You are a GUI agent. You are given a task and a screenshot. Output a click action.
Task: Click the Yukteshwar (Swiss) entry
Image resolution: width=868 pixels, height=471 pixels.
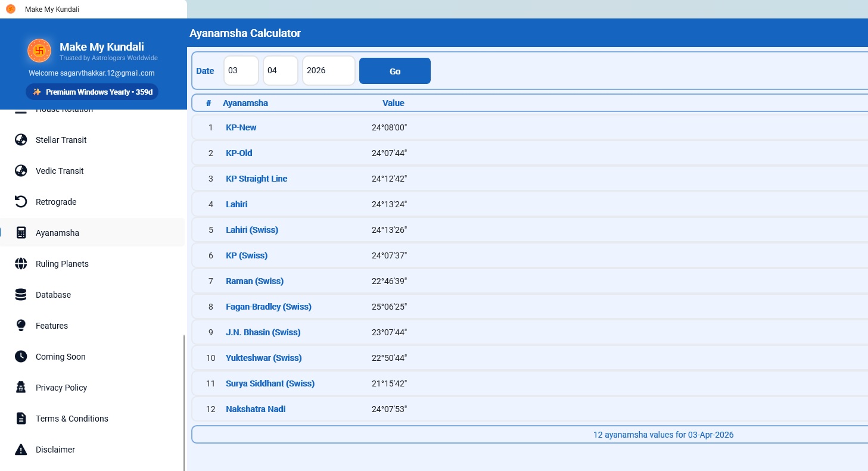264,358
